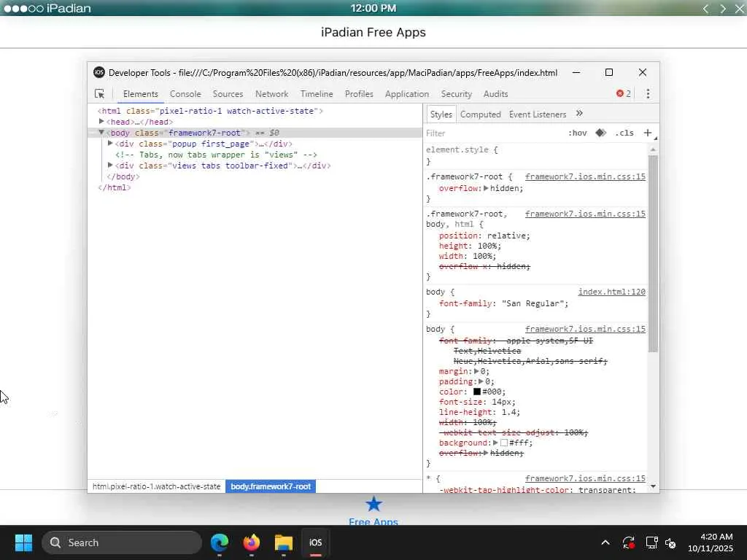The width and height of the screenshot is (747, 560).
Task: Switch to the Console tab
Action: pos(185,94)
